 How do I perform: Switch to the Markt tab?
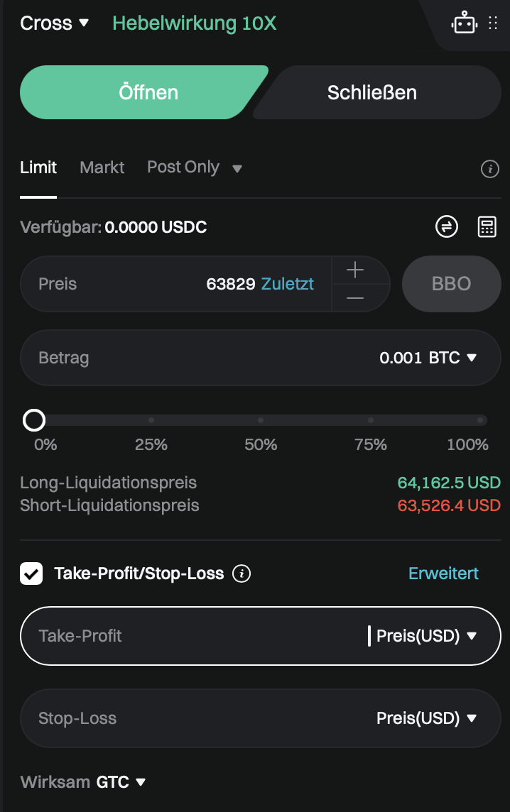pos(102,168)
